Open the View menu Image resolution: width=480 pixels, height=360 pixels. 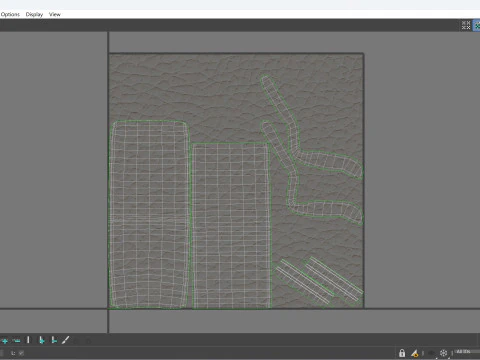[x=55, y=14]
